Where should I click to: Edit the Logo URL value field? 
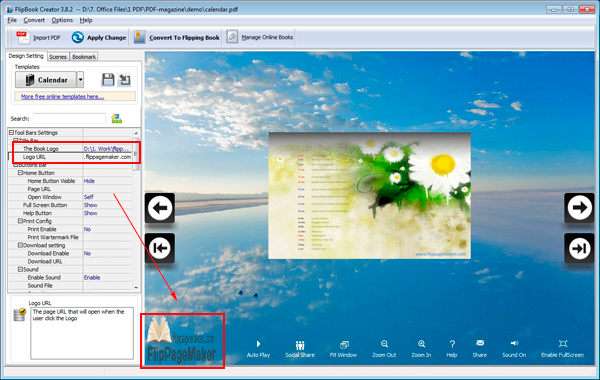108,157
